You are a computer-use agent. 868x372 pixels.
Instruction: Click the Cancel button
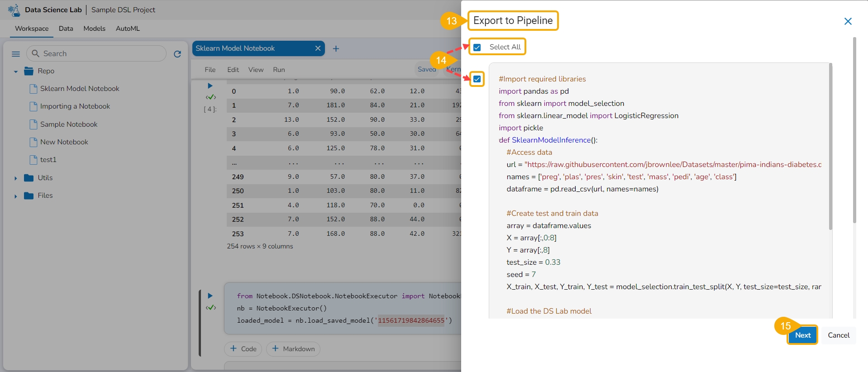click(x=838, y=335)
